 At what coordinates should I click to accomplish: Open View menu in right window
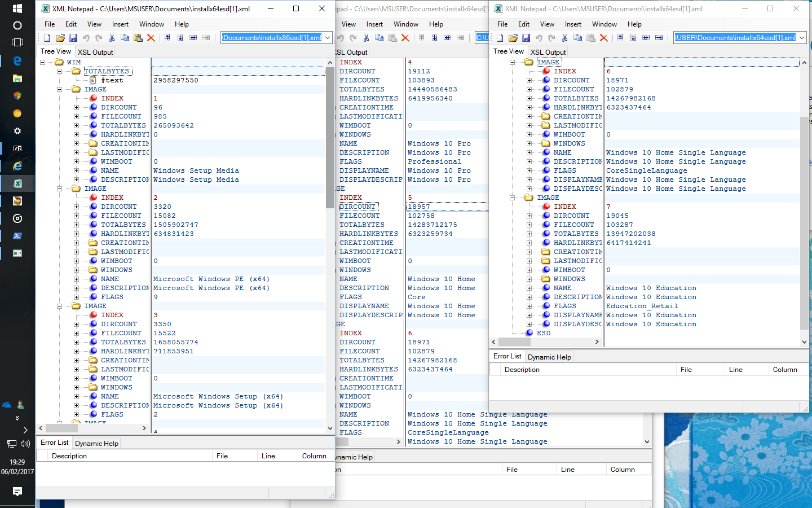[547, 24]
